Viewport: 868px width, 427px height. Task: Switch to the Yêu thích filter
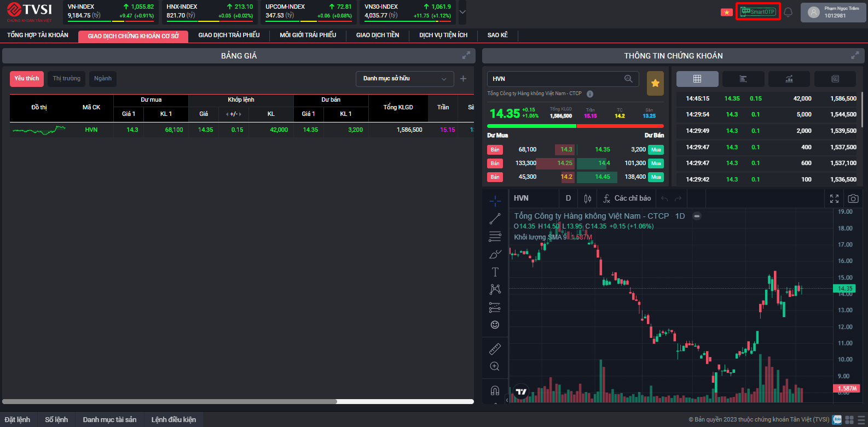(x=27, y=79)
